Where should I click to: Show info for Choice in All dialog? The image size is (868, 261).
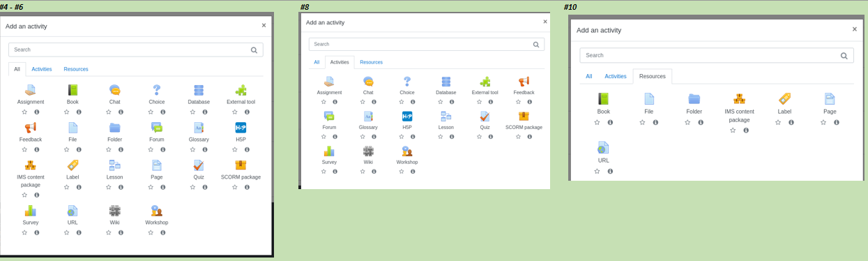coord(162,112)
